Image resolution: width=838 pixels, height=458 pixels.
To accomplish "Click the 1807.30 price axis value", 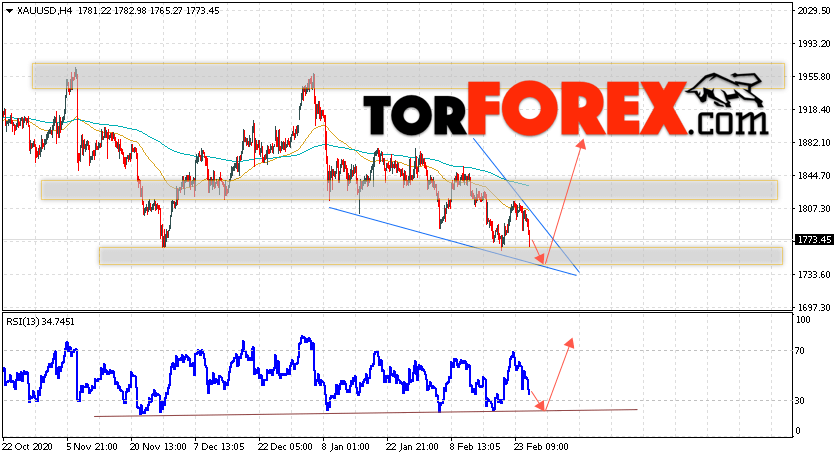I will tap(814, 208).
